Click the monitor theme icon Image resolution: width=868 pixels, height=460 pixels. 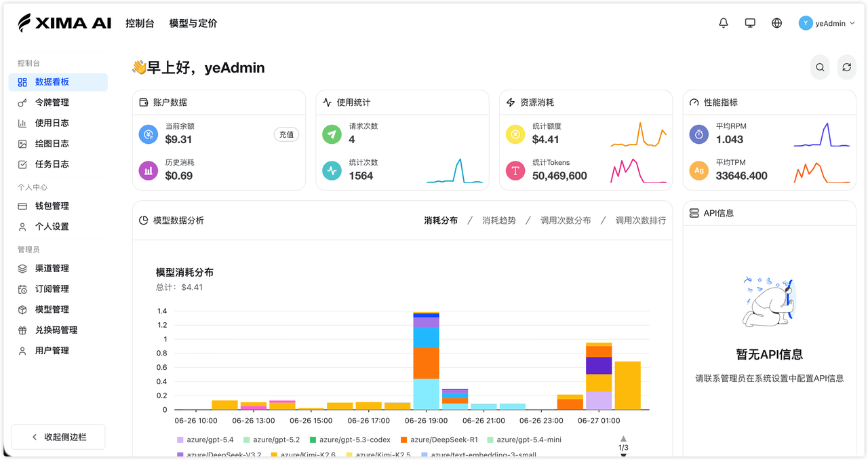(x=750, y=23)
